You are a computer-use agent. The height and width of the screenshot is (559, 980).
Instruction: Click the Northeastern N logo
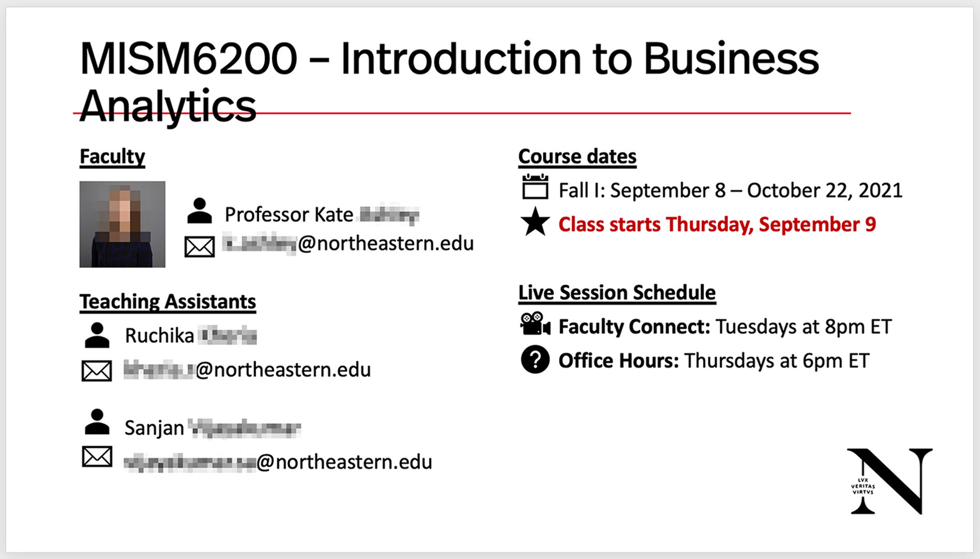click(x=889, y=481)
